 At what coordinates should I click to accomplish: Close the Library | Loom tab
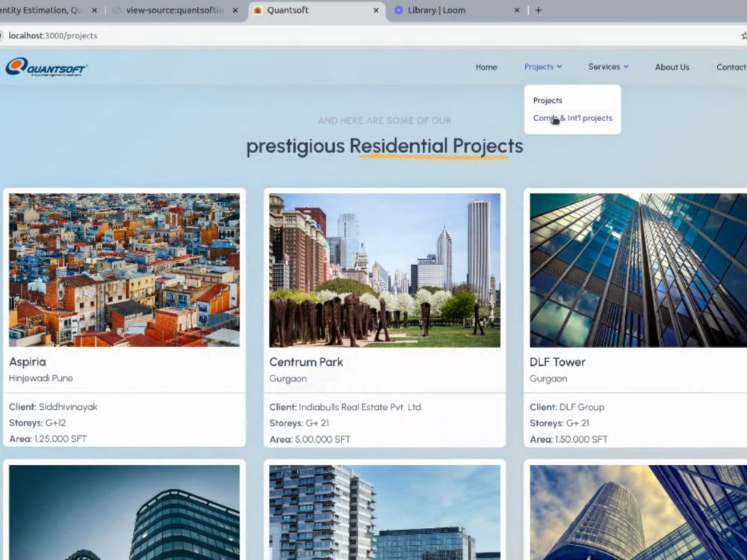coord(517,10)
